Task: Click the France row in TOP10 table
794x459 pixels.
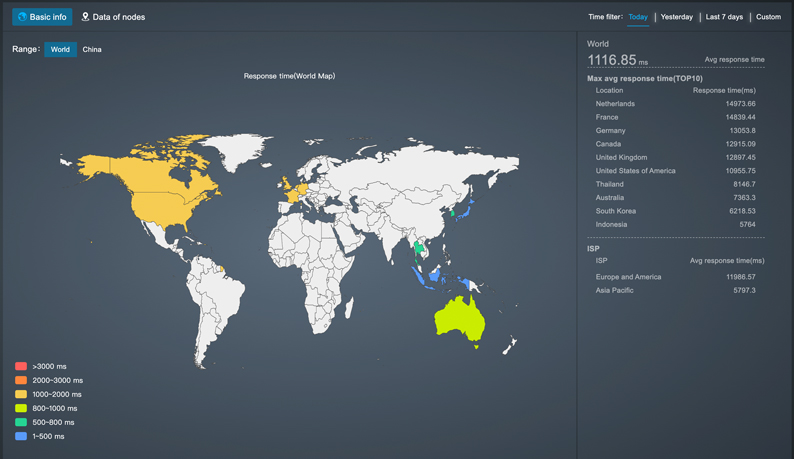Action: [x=676, y=117]
